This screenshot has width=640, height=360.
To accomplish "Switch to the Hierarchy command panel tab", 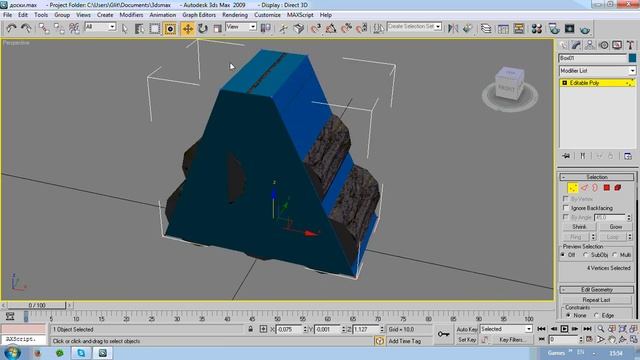I will 590,45.
